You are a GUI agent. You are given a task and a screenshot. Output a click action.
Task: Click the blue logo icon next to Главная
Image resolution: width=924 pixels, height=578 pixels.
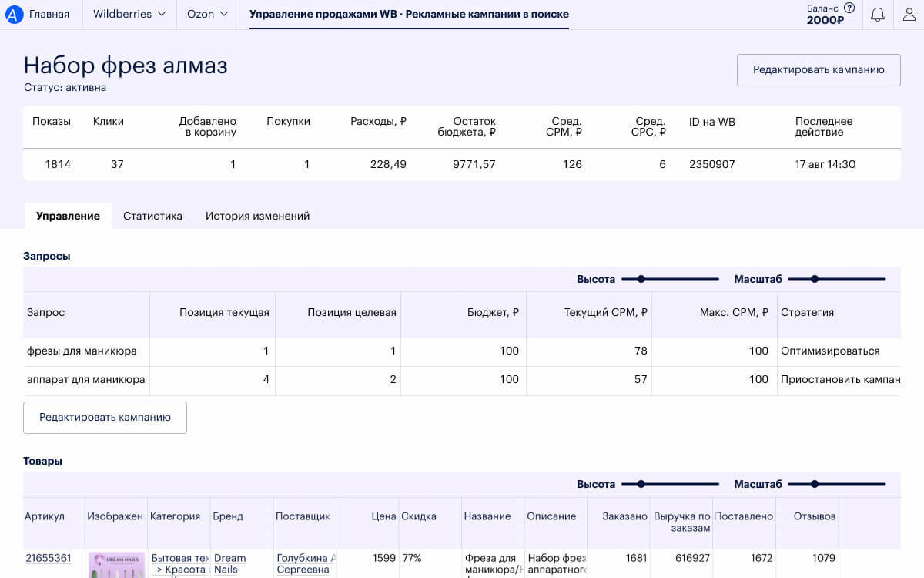pyautogui.click(x=15, y=14)
